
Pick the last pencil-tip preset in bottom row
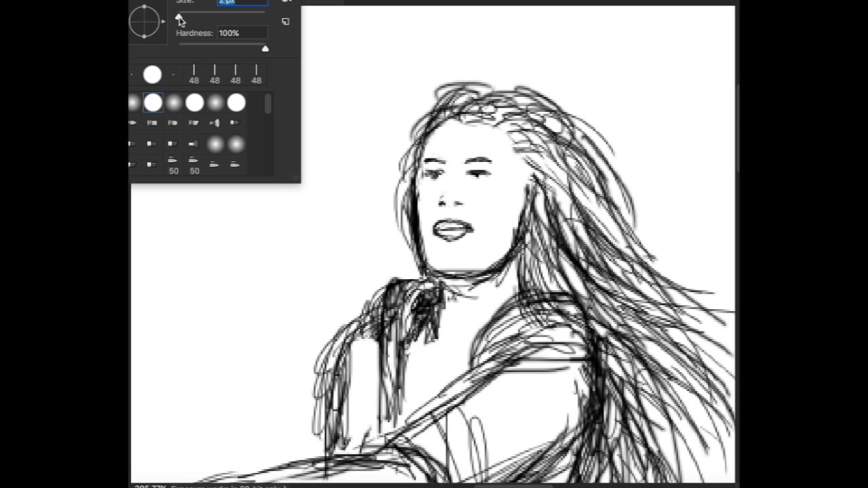pyautogui.click(x=235, y=165)
